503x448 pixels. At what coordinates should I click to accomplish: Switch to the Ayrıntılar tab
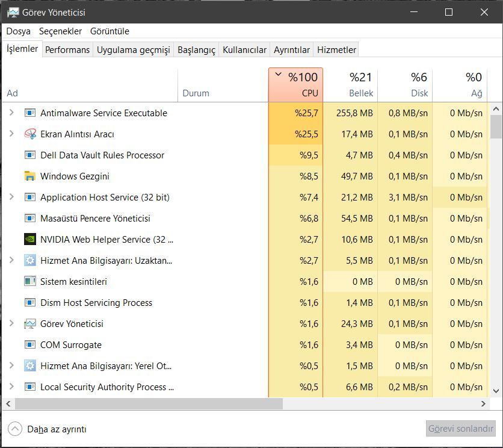(x=292, y=50)
